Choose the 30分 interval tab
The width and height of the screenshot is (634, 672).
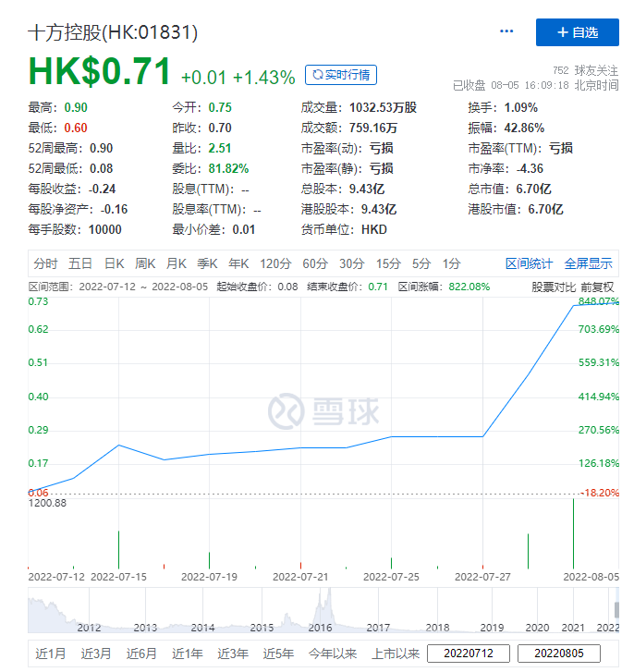pos(352,263)
